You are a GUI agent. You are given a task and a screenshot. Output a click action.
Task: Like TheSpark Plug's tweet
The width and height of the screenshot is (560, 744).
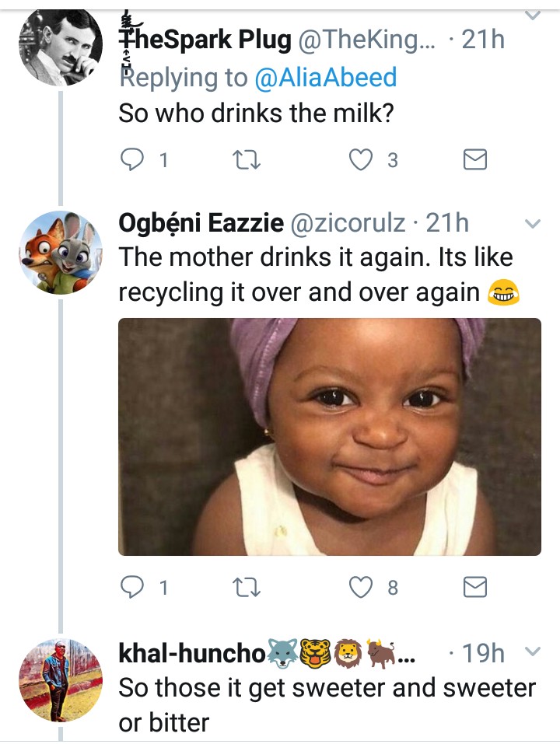[361, 159]
